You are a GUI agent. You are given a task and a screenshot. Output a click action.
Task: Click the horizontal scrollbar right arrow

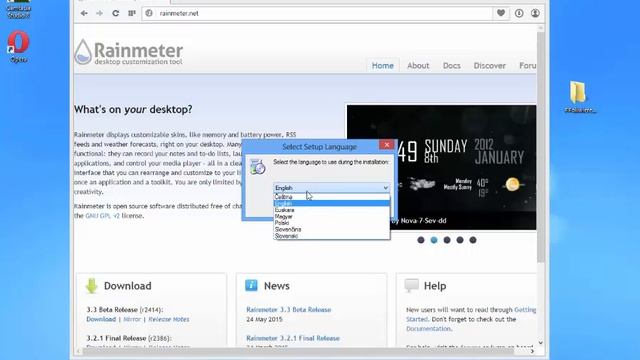coord(532,351)
